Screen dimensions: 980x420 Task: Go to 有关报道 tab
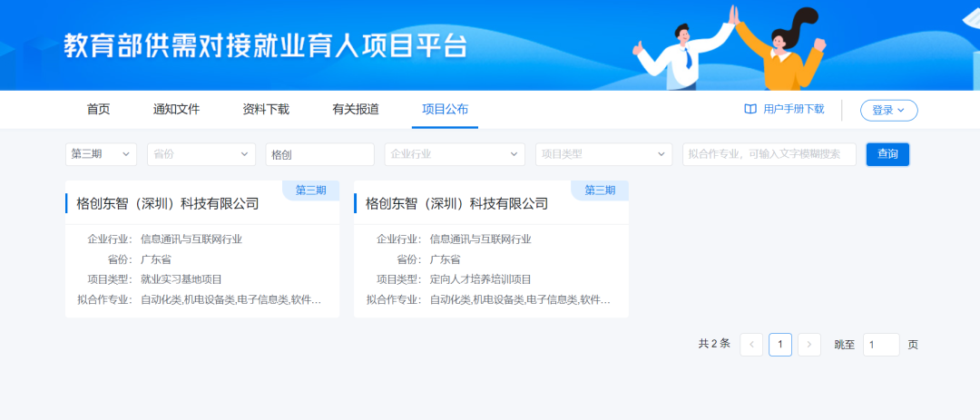[356, 109]
